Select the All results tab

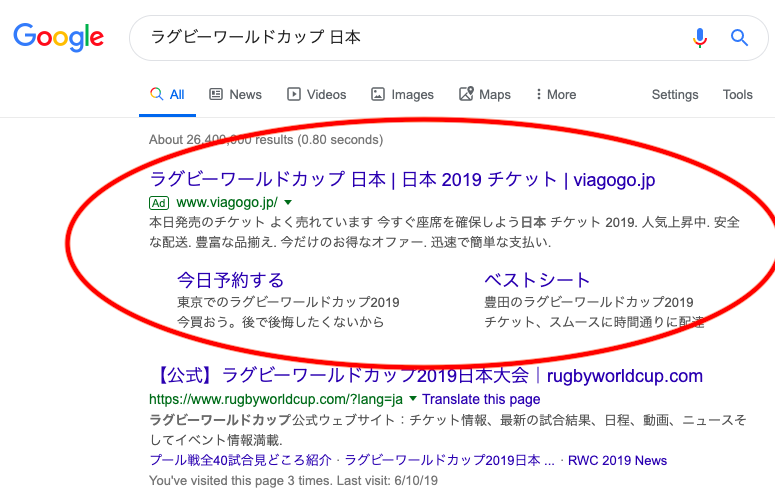pos(167,94)
